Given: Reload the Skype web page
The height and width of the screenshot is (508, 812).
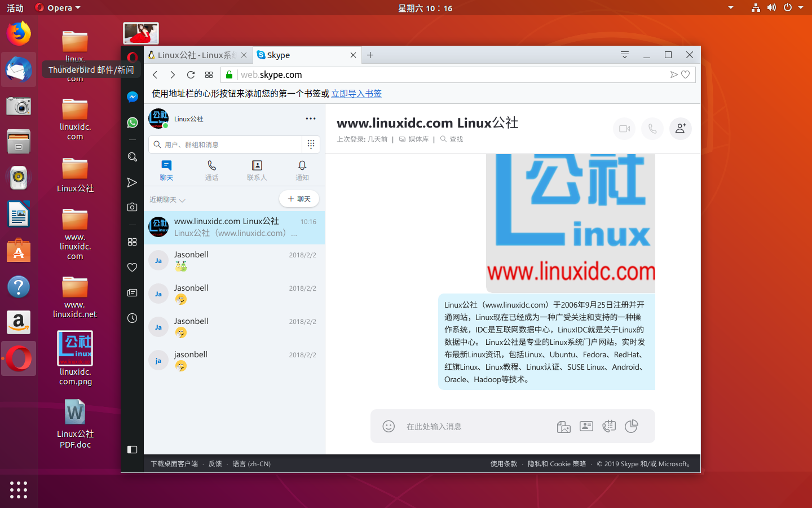Looking at the screenshot, I should click(191, 75).
